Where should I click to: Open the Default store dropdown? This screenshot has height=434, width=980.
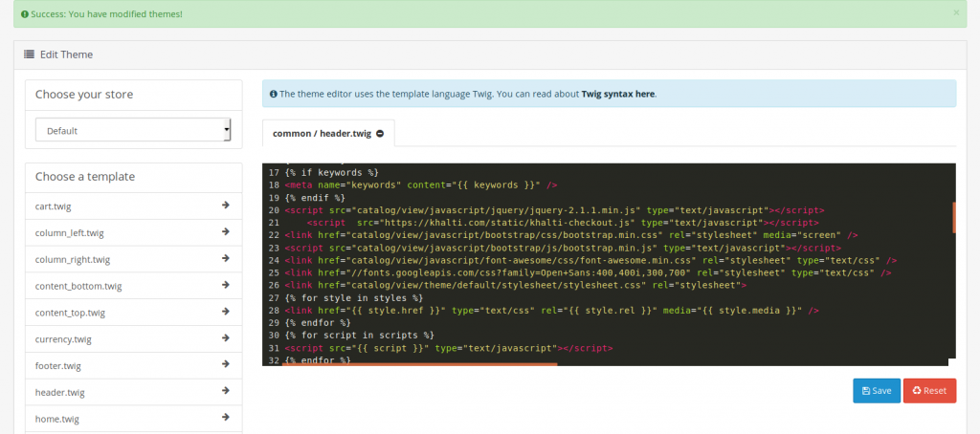click(x=133, y=130)
